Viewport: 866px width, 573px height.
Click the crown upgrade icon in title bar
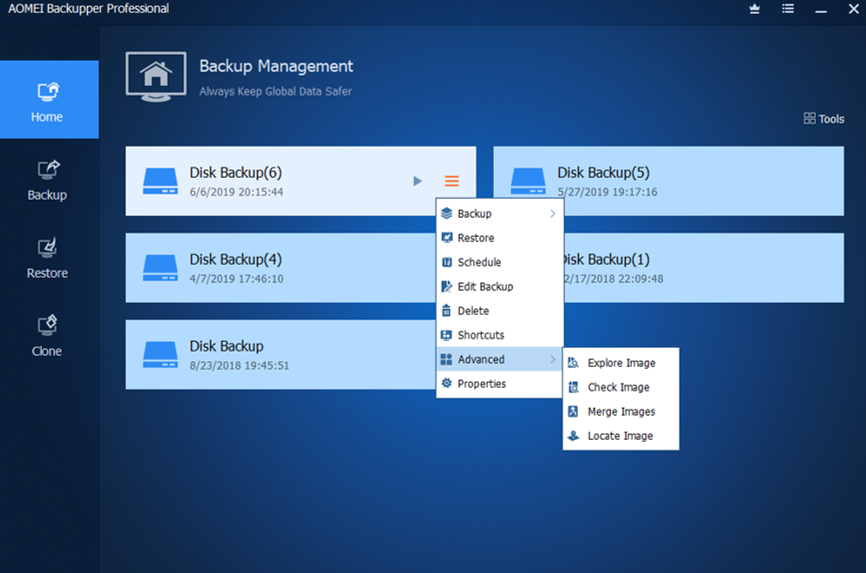point(754,9)
